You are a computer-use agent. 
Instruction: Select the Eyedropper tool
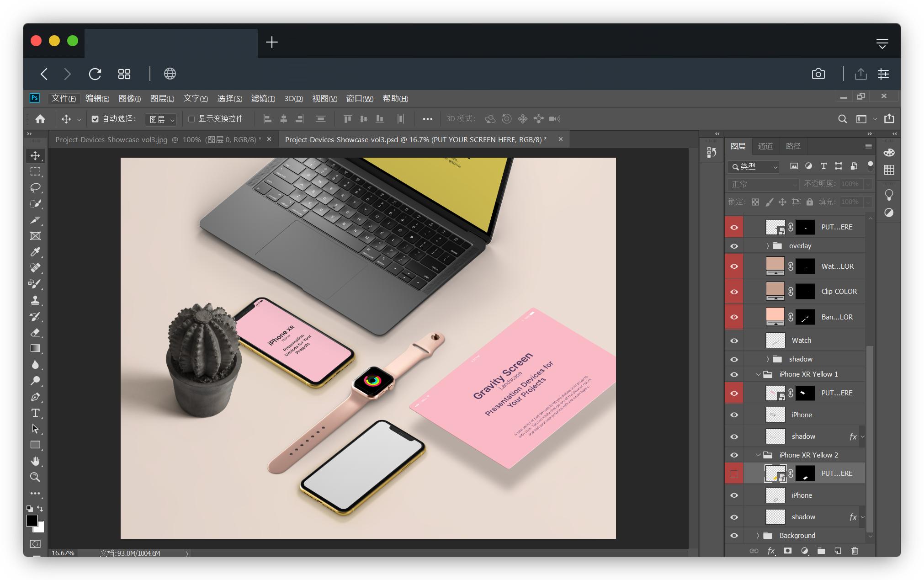click(35, 252)
